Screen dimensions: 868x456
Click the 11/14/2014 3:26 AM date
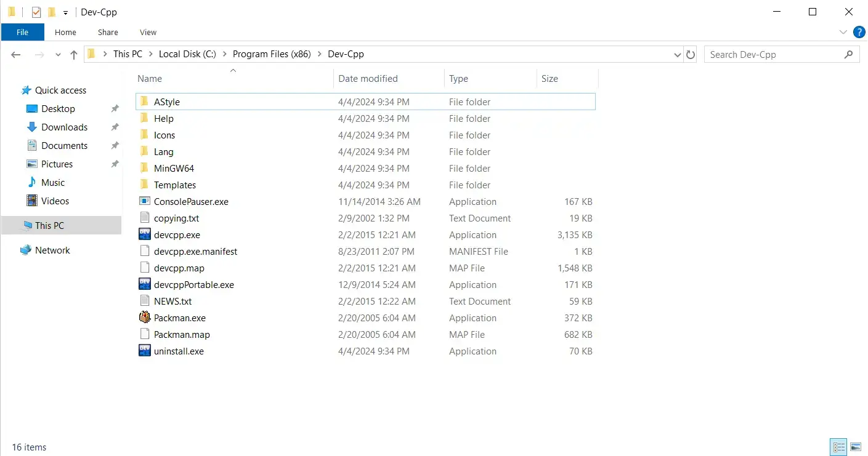pos(379,201)
